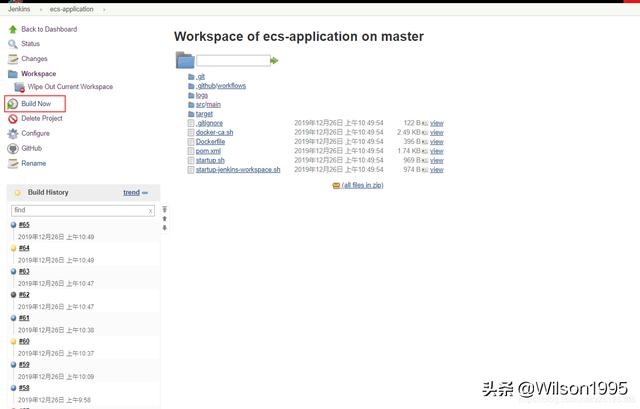Click view link for pom.xml
Viewport: 640px width, 409px height.
[x=436, y=151]
